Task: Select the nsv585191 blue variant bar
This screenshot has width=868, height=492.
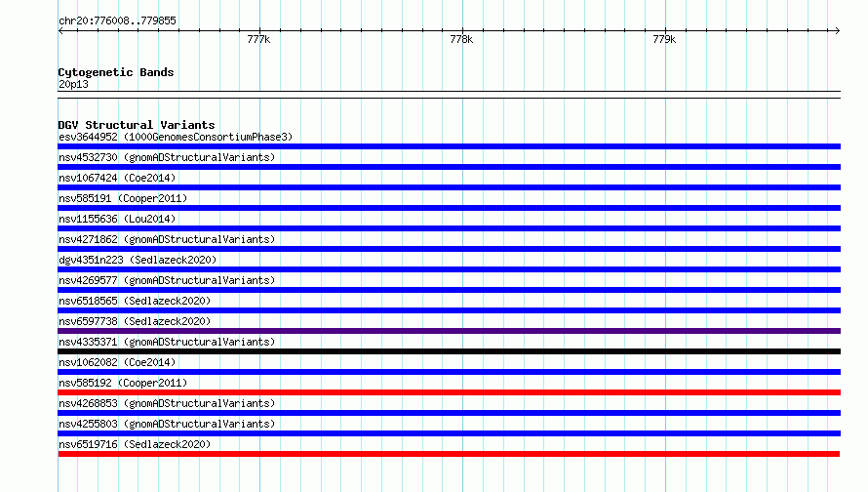Action: click(x=449, y=208)
